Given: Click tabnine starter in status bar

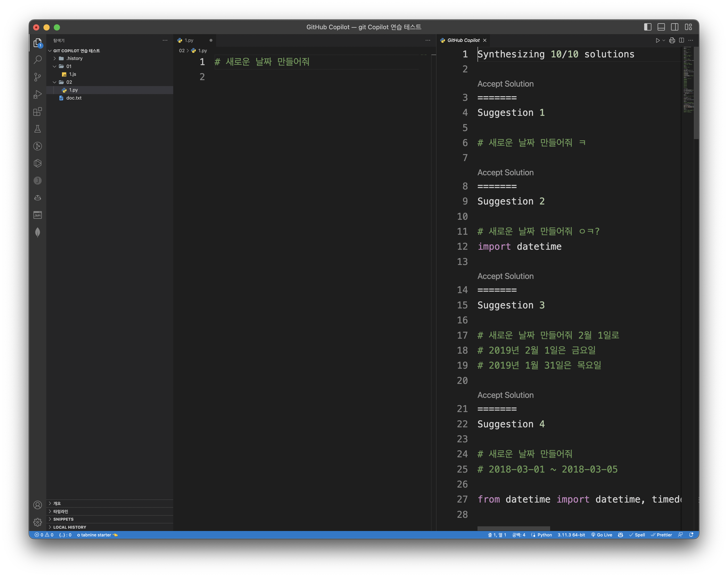Looking at the screenshot, I should tap(97, 535).
